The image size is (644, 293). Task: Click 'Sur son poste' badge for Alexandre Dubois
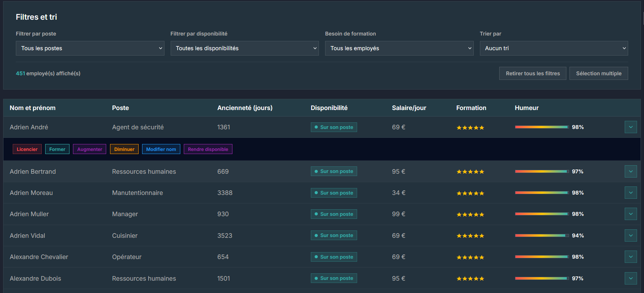pos(334,278)
